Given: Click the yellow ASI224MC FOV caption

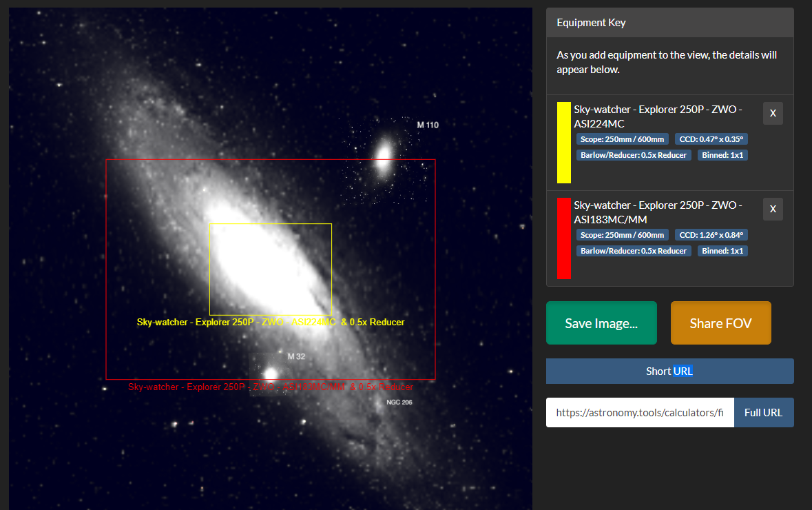Looking at the screenshot, I should pos(270,322).
